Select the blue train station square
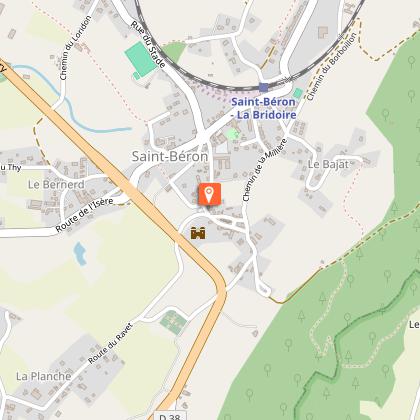Image resolution: width=420 pixels, height=420 pixels. tap(263, 88)
